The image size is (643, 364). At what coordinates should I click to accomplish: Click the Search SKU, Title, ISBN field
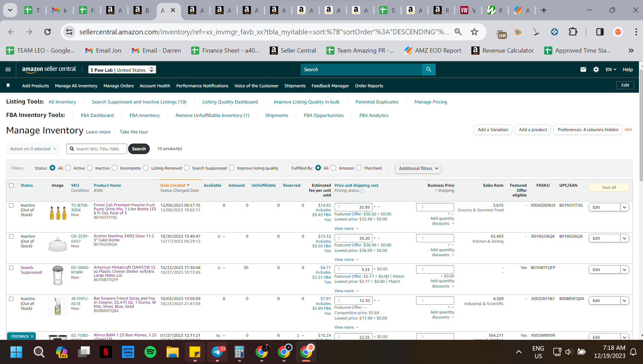tap(97, 149)
